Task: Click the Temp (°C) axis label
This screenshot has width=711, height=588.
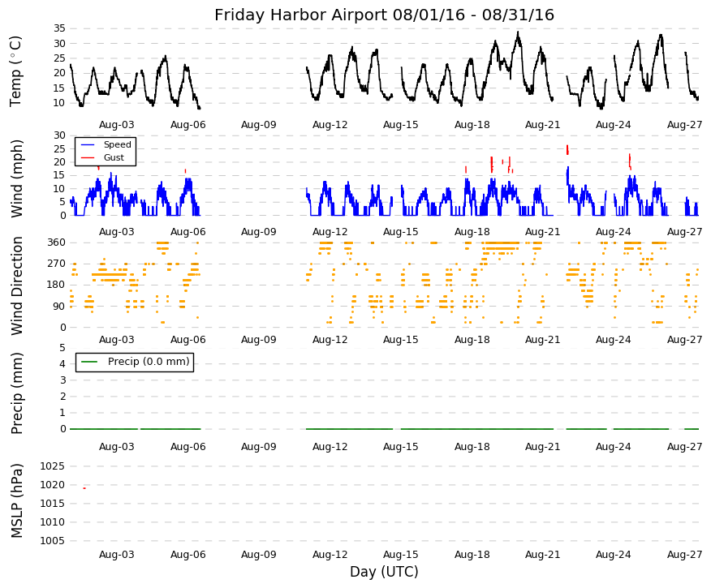Action: (x=16, y=71)
